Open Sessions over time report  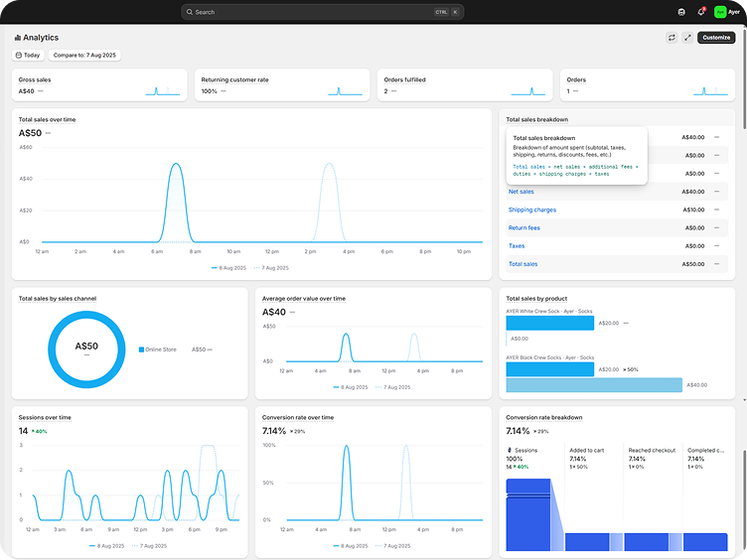click(45, 418)
